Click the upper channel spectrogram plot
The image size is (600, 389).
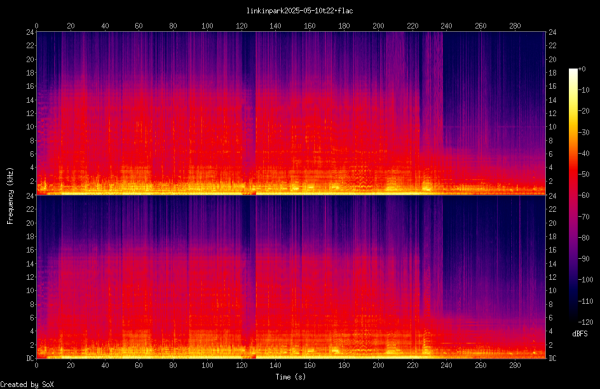point(291,113)
